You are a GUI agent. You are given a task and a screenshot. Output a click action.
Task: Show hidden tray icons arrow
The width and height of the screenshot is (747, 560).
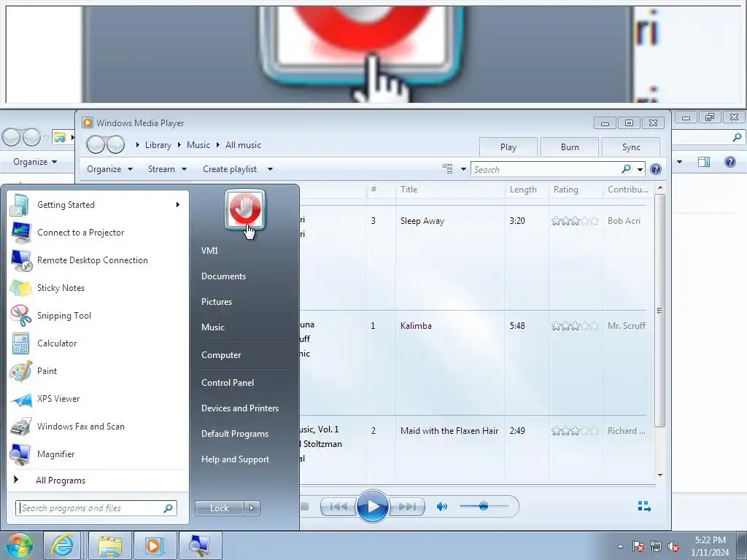[620, 546]
